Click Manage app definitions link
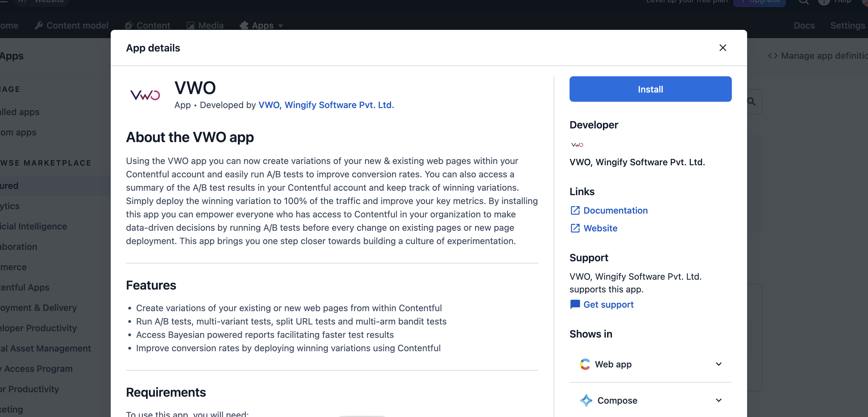868x417 pixels. tap(817, 56)
